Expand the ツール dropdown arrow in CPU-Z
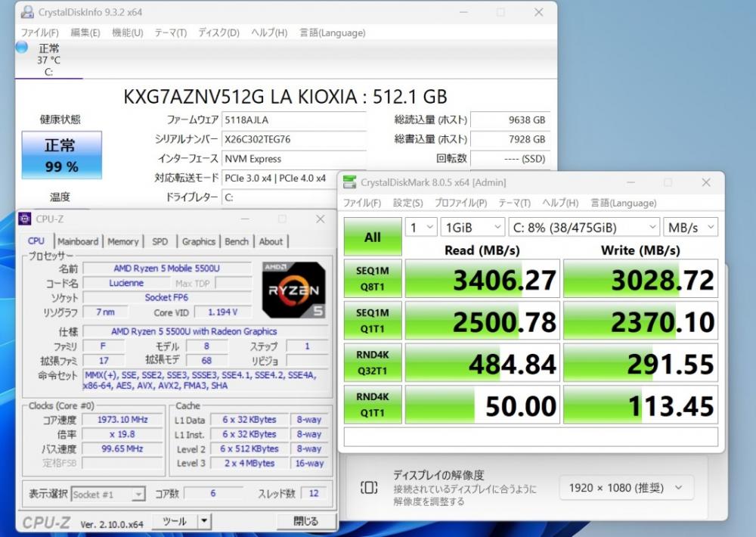The width and height of the screenshot is (756, 537). pyautogui.click(x=204, y=521)
